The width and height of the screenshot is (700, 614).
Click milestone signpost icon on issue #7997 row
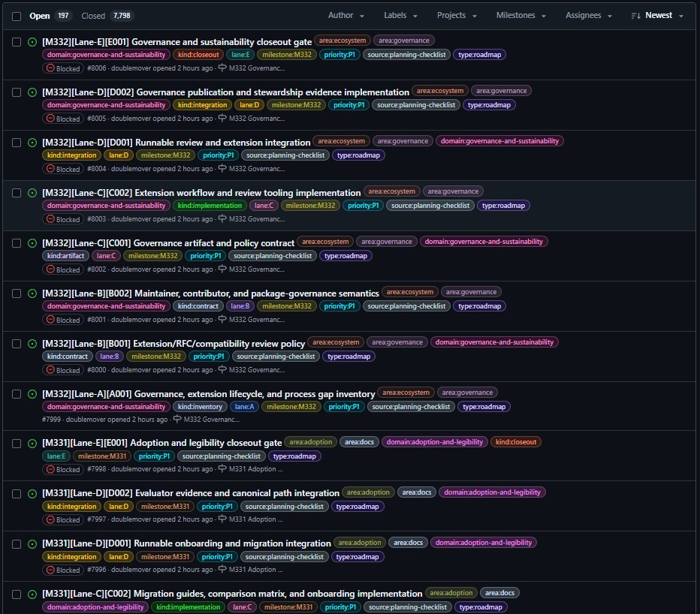(x=222, y=519)
